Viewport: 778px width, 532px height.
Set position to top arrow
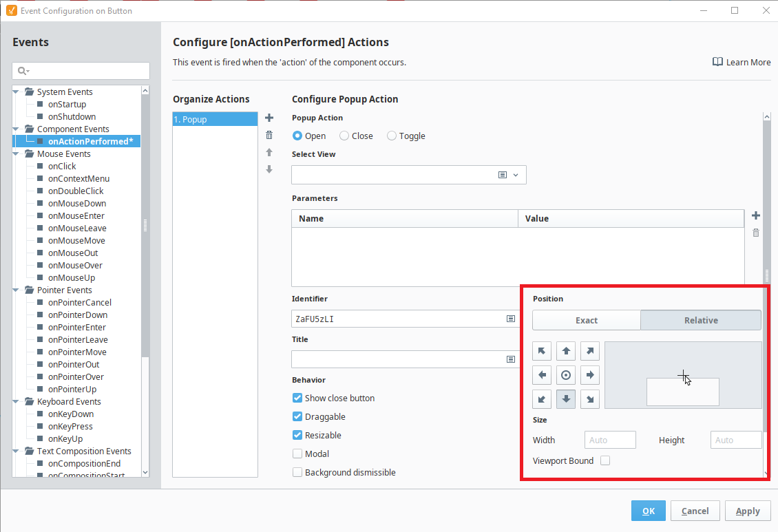[x=566, y=351]
